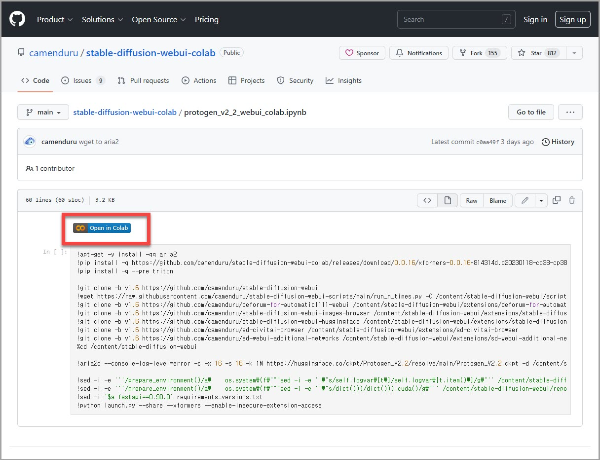Open the Security tab
This screenshot has width=600, height=460.
[295, 81]
